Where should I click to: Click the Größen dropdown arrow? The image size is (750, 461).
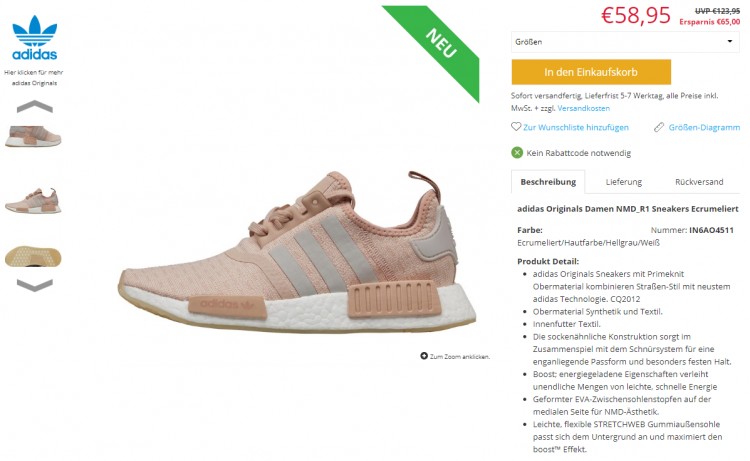(730, 42)
